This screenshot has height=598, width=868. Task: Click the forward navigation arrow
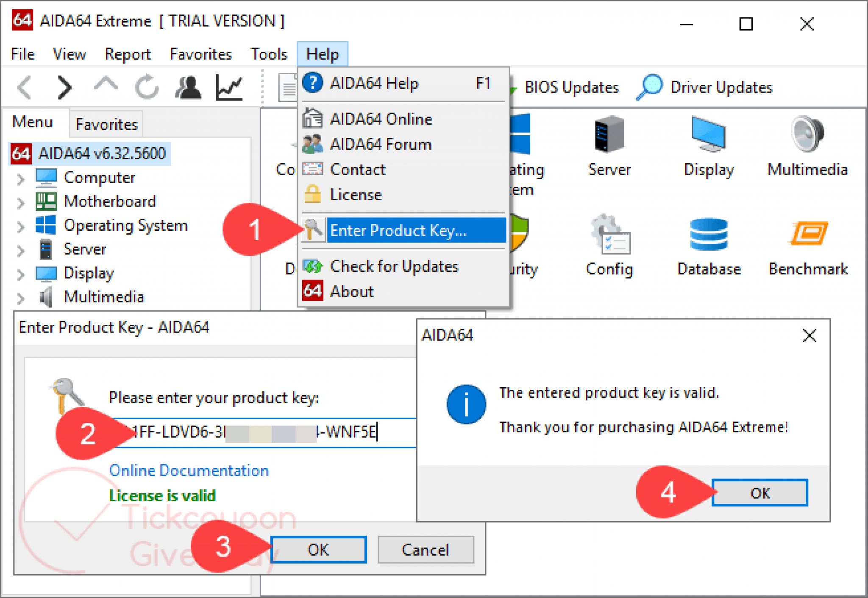(64, 87)
